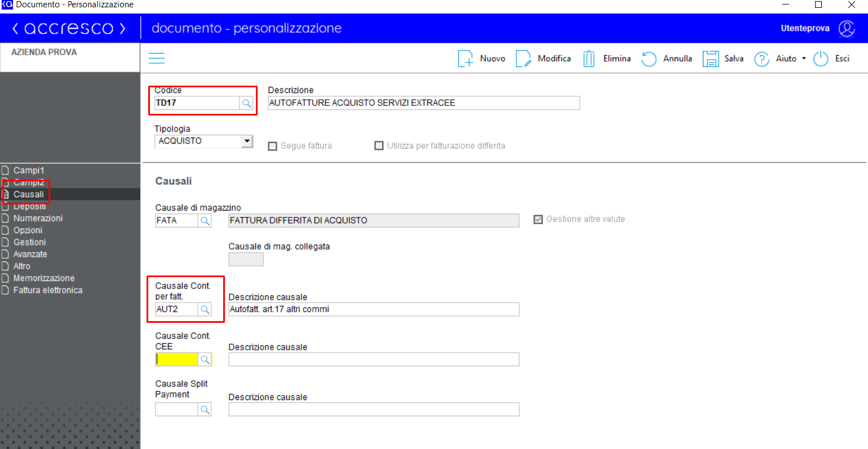The image size is (868, 449).
Task: Open lookup for Causale Cont. per fatt.
Action: tap(205, 309)
